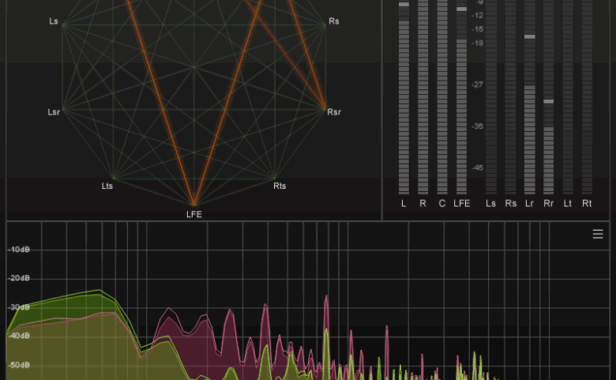
Task: Click the Lr meter peak hold indicator
Action: click(530, 37)
